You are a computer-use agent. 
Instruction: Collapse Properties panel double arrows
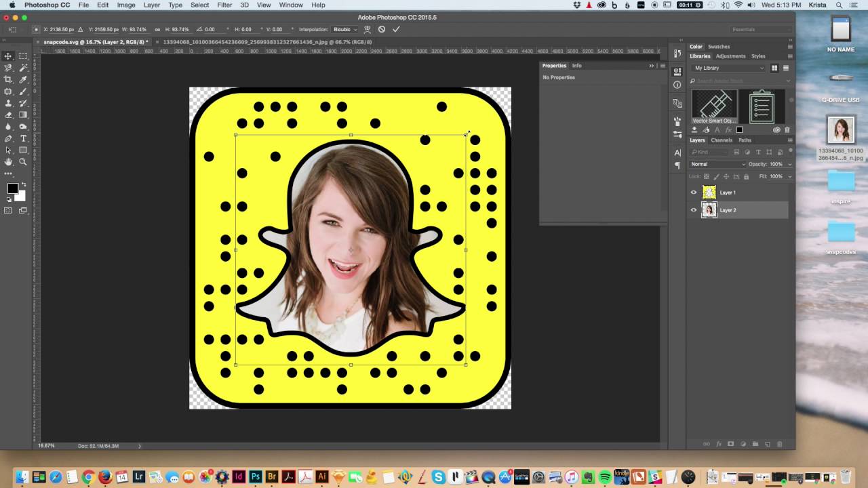pos(652,66)
